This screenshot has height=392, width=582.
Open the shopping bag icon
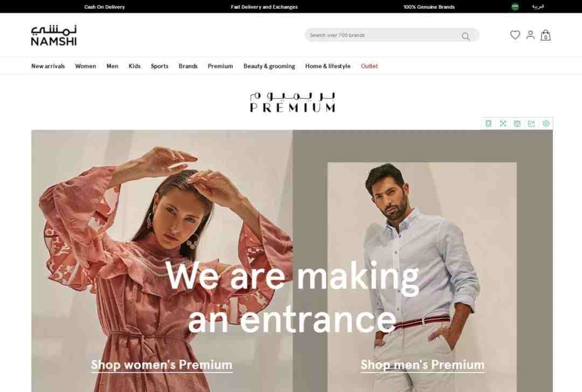(x=545, y=35)
